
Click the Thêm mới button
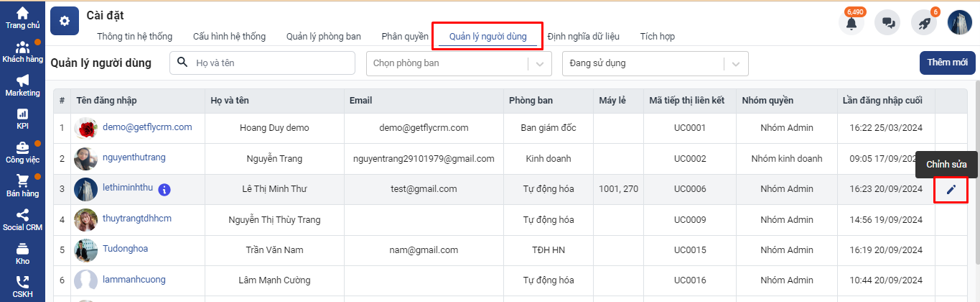click(947, 63)
